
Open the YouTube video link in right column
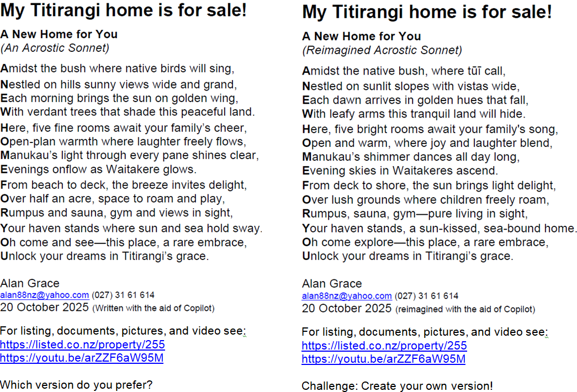pos(384,359)
